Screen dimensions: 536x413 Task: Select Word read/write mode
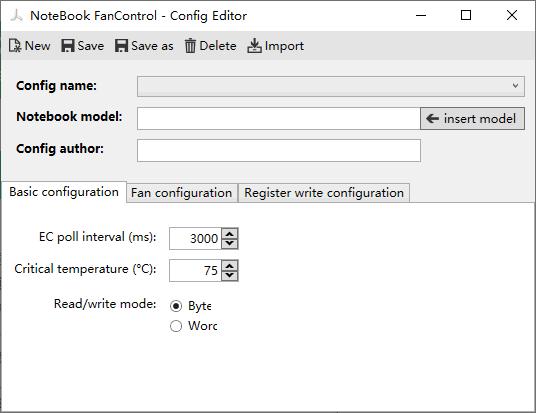176,326
